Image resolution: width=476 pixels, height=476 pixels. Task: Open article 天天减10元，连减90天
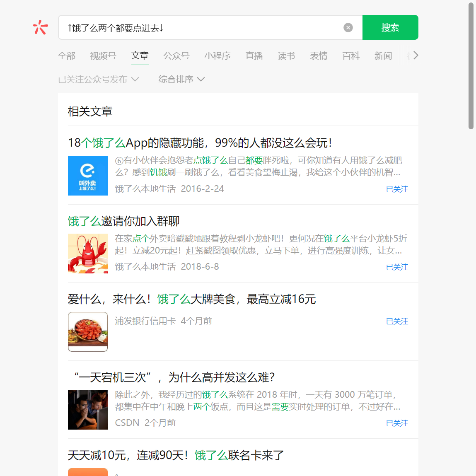click(176, 455)
